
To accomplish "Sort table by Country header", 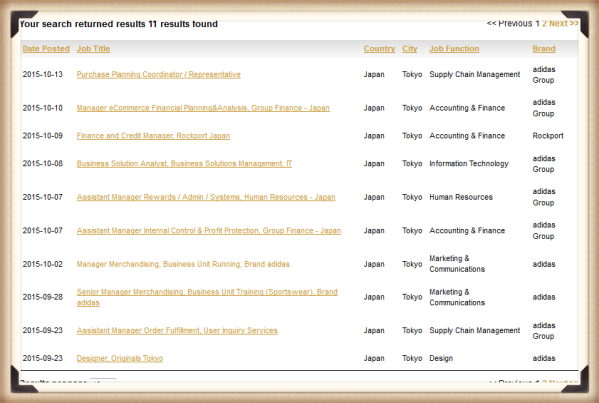I will tap(379, 49).
